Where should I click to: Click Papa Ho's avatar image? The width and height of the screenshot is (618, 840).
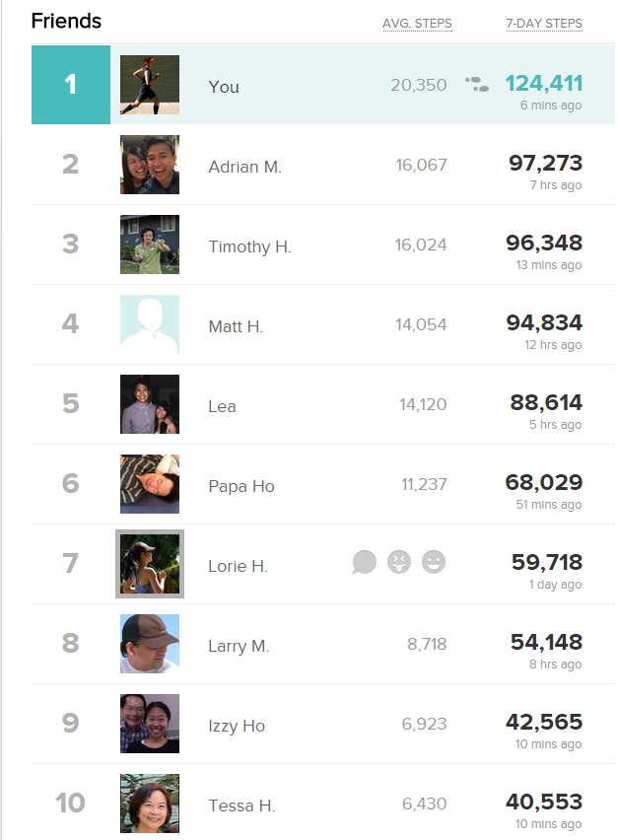150,484
